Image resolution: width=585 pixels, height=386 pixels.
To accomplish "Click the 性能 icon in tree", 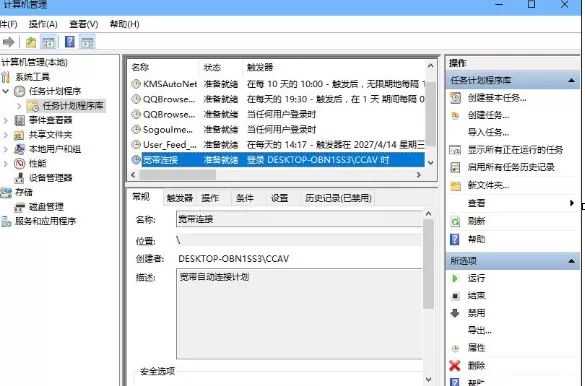I will click(x=19, y=163).
